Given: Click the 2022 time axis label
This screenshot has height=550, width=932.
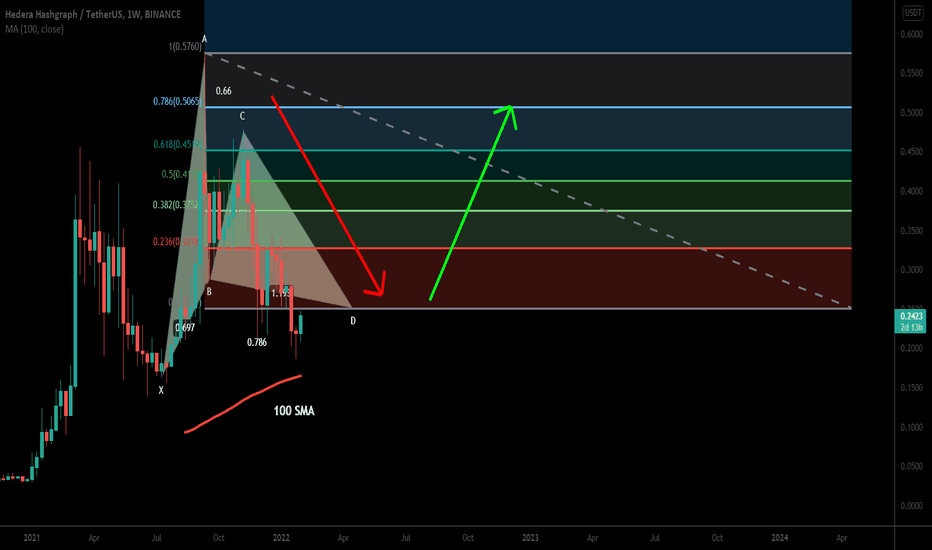Looking at the screenshot, I should 281,538.
